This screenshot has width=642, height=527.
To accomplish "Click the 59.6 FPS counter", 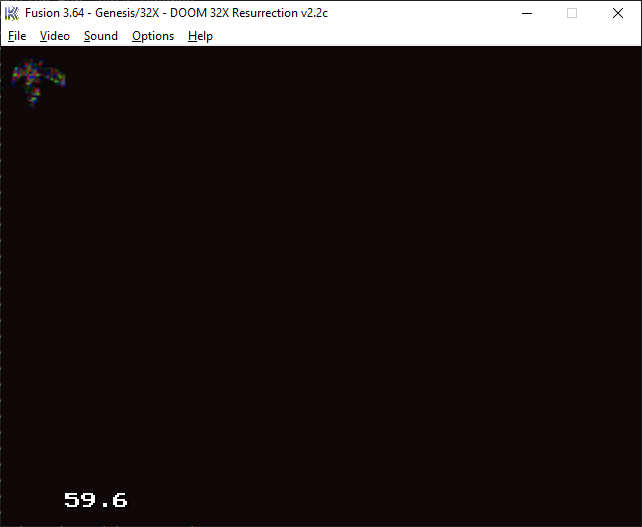I will click(95, 500).
